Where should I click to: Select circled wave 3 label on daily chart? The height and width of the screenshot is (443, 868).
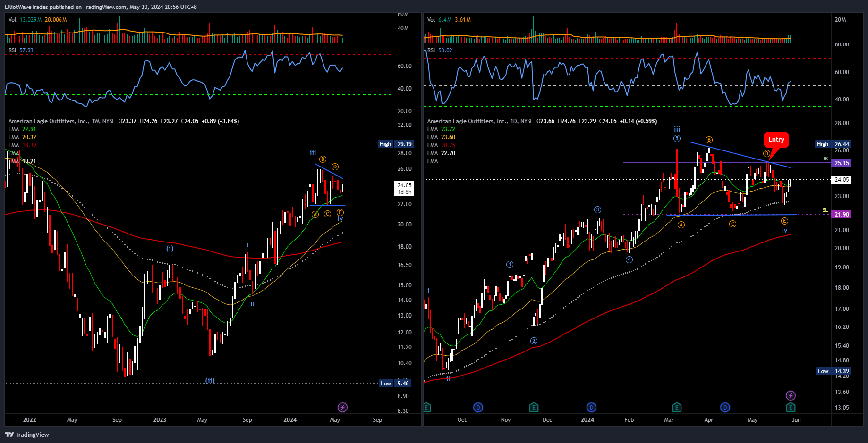point(597,209)
